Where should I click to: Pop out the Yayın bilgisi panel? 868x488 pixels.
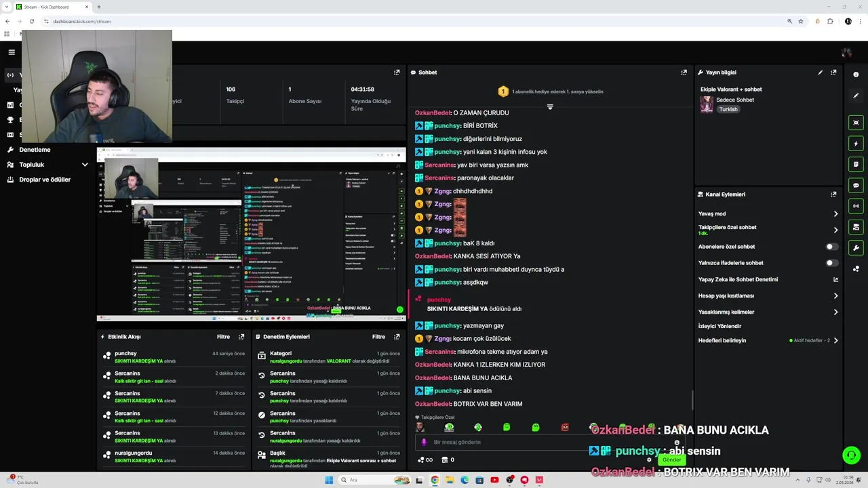click(x=833, y=73)
